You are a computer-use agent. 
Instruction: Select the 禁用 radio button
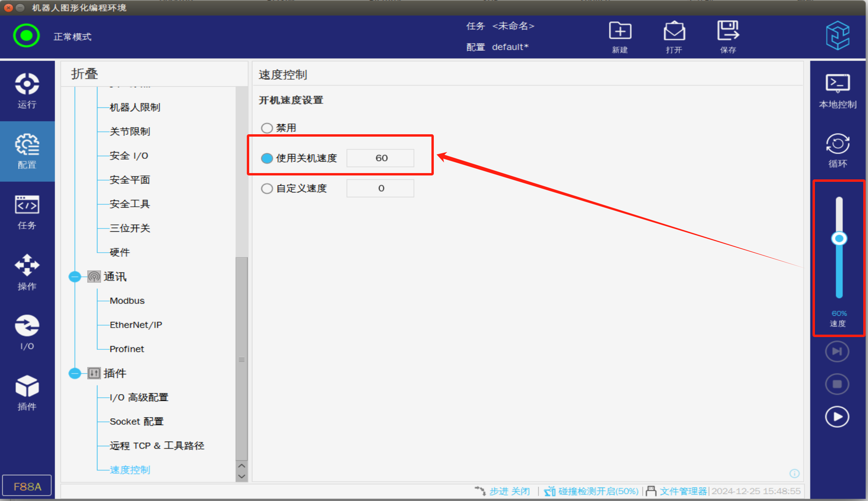(267, 128)
